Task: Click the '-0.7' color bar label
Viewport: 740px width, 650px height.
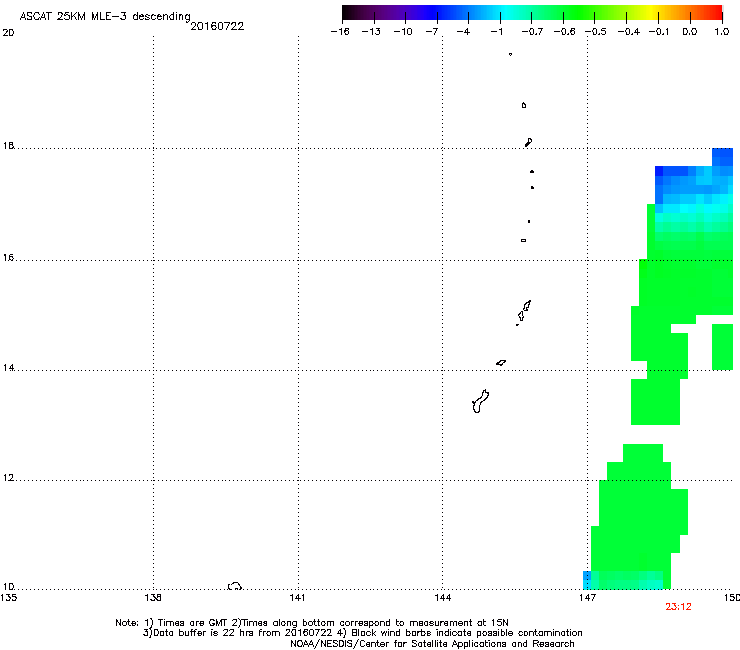Action: tap(532, 32)
